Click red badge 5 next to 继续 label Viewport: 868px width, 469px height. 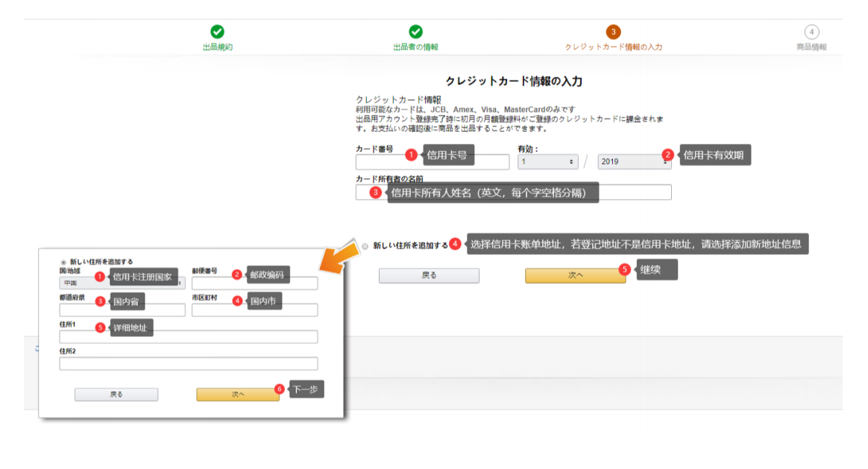[x=625, y=270]
